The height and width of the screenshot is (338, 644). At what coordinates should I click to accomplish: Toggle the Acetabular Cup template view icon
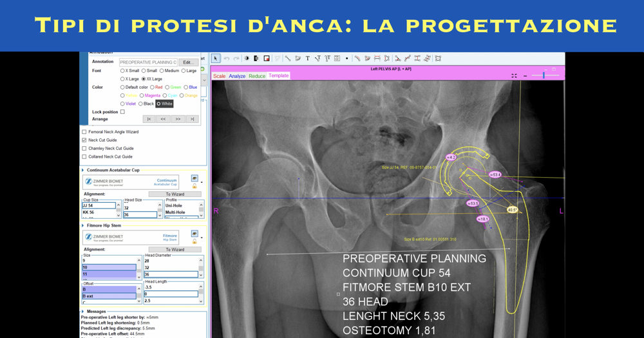pos(194,178)
